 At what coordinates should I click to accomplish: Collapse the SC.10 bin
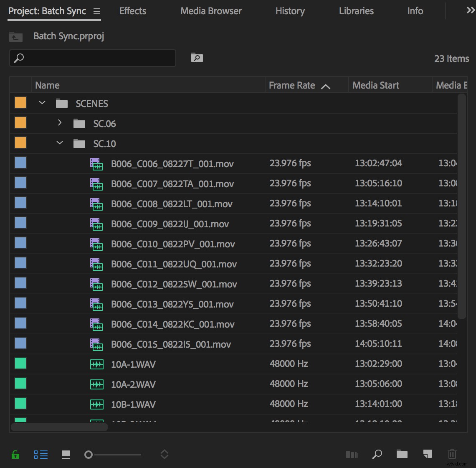coord(60,142)
